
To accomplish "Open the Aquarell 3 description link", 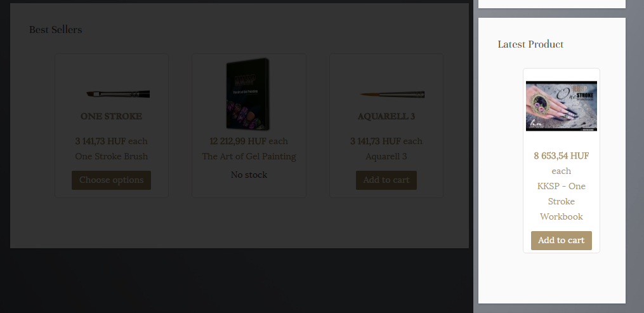I will tap(386, 156).
